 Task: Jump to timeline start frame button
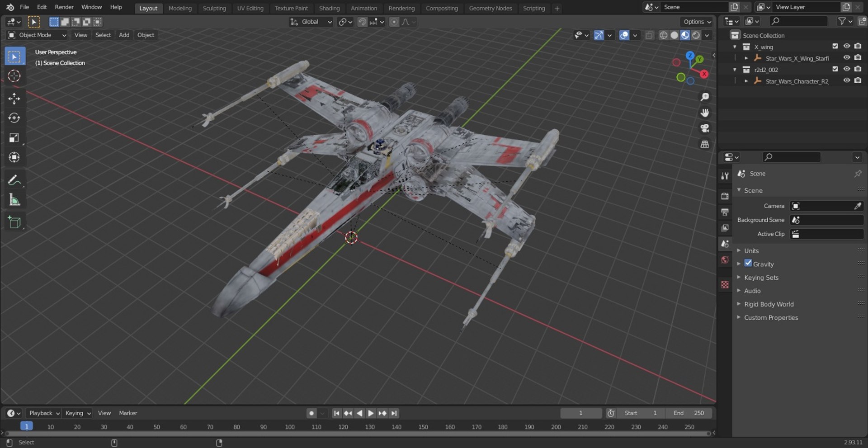[x=336, y=413]
